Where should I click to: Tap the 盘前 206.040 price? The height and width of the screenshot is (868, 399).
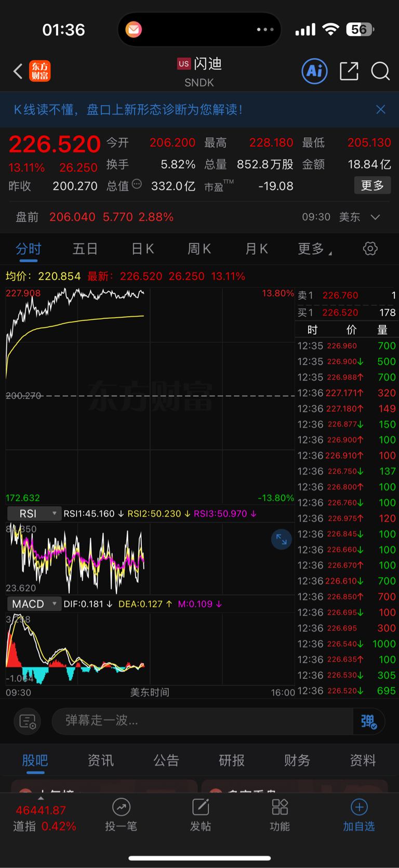point(72,217)
